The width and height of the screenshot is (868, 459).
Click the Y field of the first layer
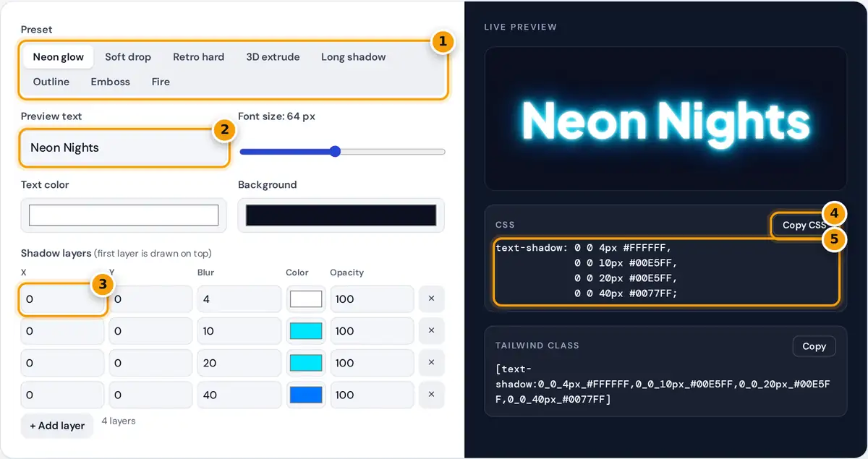coord(150,299)
